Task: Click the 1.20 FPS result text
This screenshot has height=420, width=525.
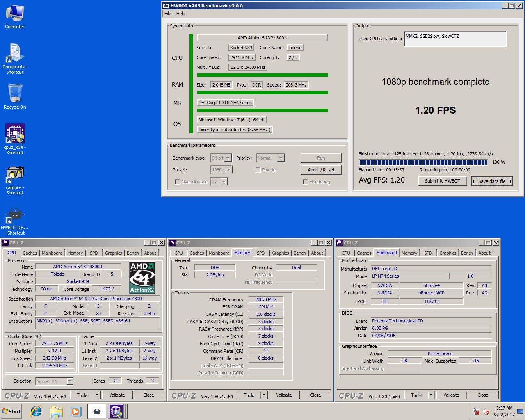Action: point(436,110)
